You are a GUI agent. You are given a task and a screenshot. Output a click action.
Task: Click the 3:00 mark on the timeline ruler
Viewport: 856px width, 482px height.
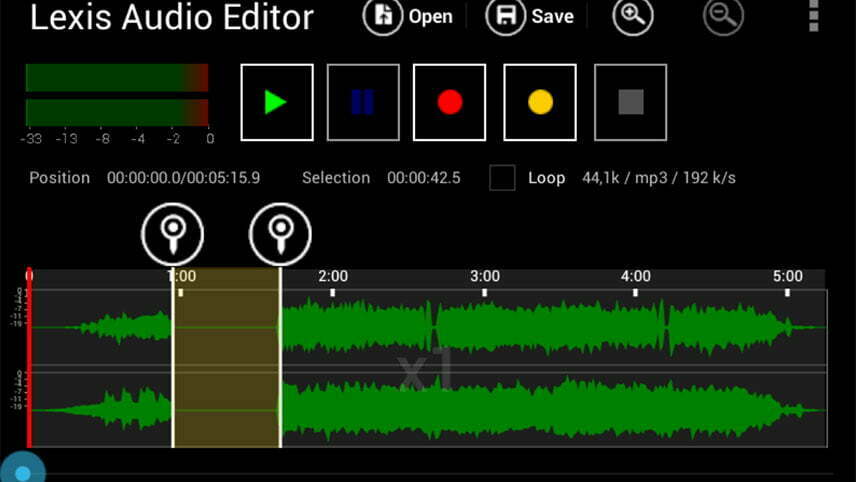[x=485, y=276]
